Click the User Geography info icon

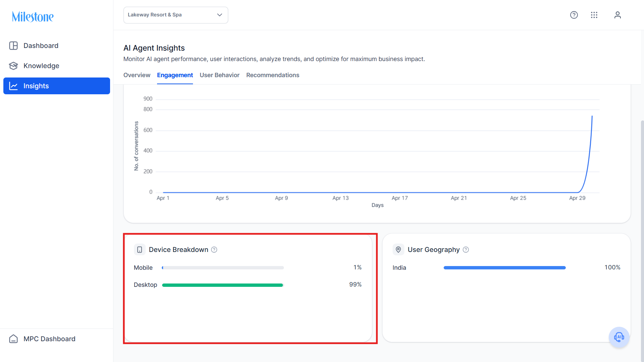pyautogui.click(x=466, y=250)
